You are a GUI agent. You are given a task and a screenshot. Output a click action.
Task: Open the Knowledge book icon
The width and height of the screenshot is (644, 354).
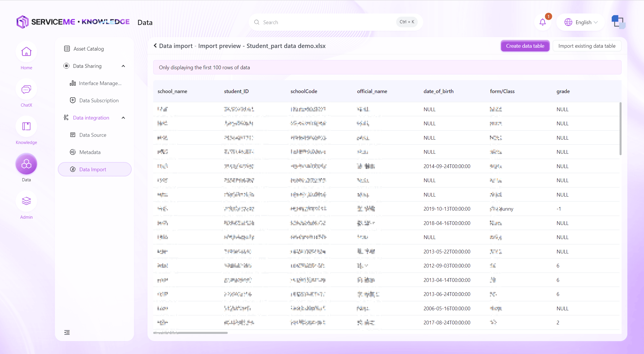pos(26,126)
